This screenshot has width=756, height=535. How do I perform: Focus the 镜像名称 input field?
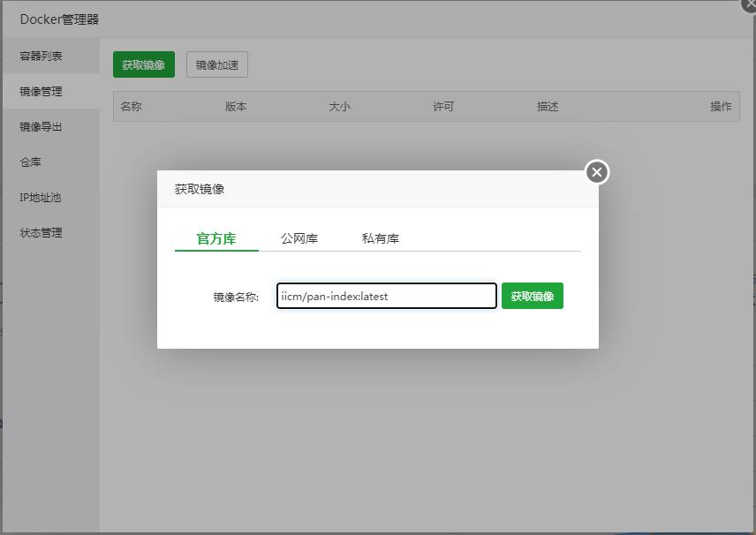386,297
